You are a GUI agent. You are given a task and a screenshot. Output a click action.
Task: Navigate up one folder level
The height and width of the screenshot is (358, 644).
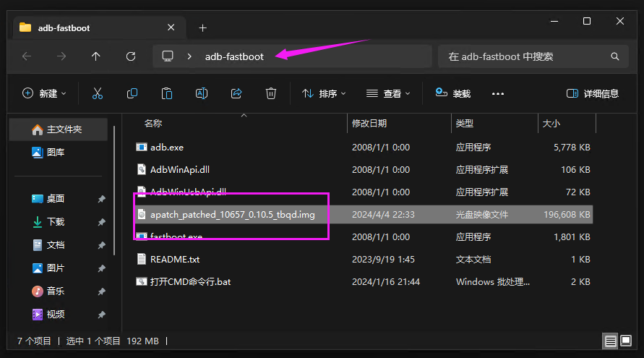coord(96,56)
